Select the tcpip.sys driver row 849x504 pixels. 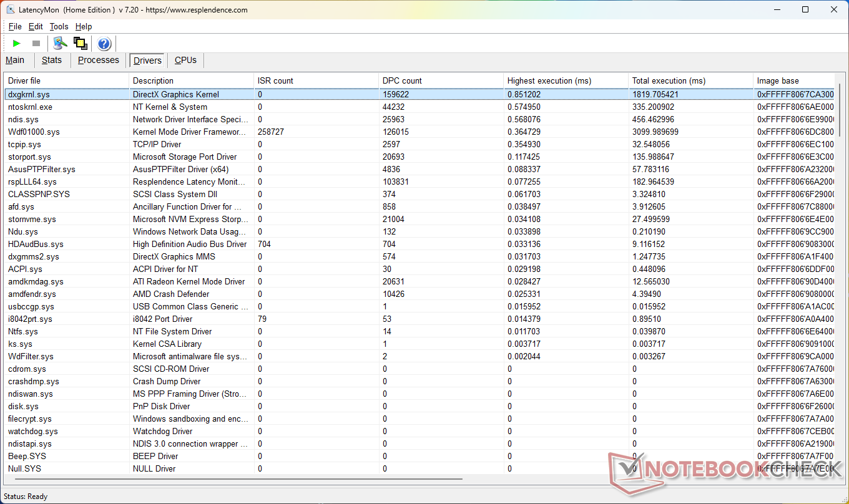click(x=419, y=144)
